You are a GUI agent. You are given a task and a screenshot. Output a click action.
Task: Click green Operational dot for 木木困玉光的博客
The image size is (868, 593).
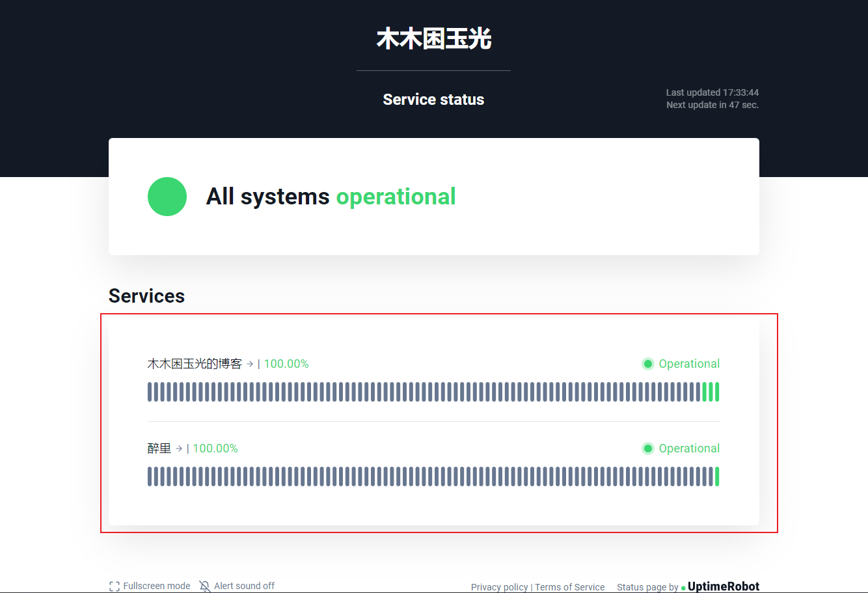[648, 364]
